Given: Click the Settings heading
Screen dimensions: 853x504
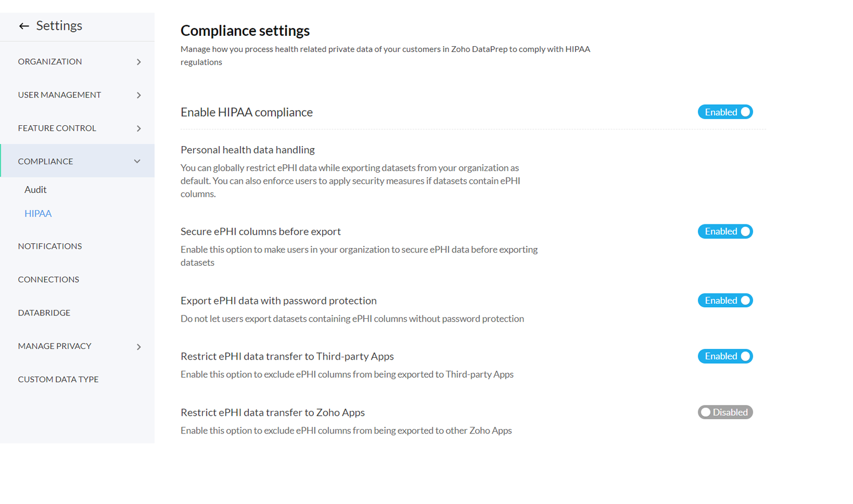Looking at the screenshot, I should tap(59, 25).
